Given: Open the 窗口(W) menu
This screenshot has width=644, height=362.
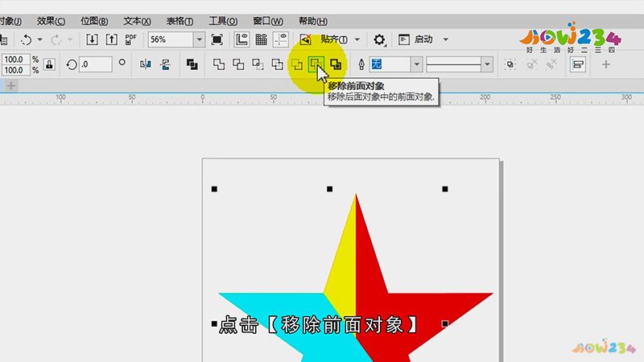Looking at the screenshot, I should tap(268, 21).
